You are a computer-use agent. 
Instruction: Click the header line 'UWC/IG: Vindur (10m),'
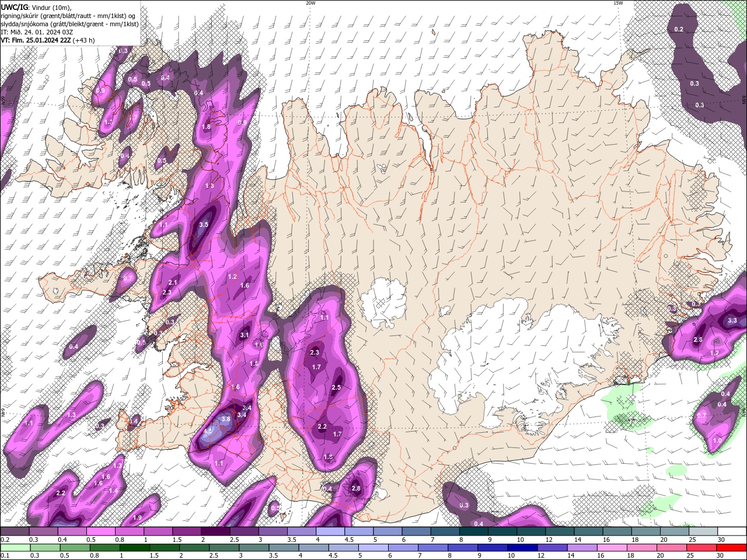36,7
